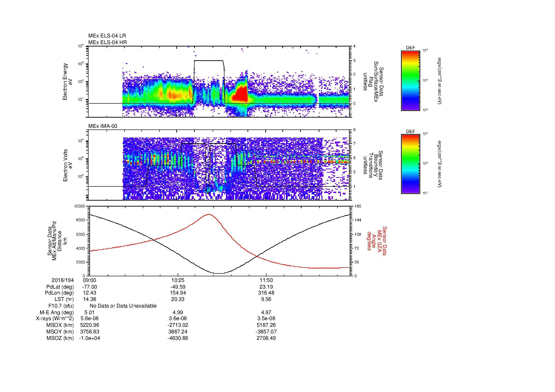555x392 pixels.
Task: Click the PdLon value 316.48
Action: pos(266,293)
